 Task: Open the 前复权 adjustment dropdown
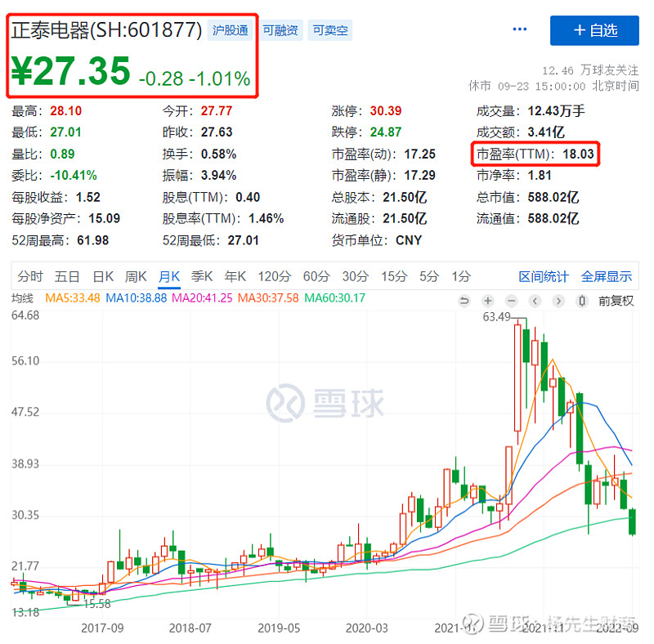point(616,301)
